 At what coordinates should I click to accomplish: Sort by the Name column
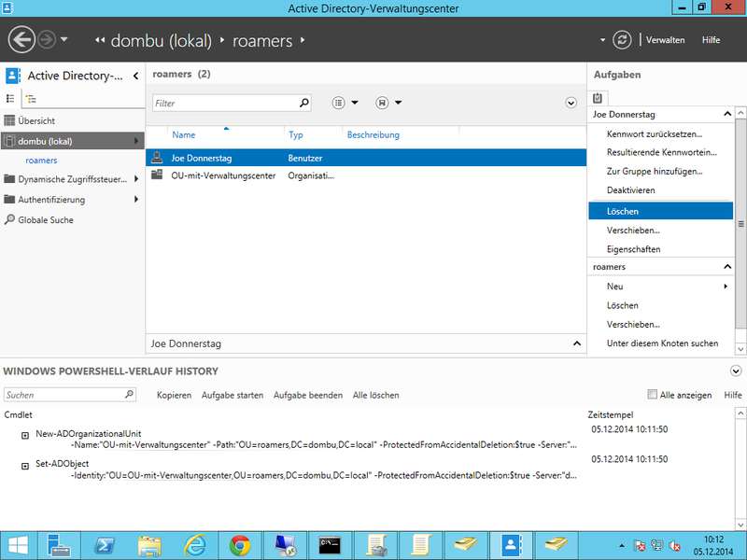click(x=183, y=134)
